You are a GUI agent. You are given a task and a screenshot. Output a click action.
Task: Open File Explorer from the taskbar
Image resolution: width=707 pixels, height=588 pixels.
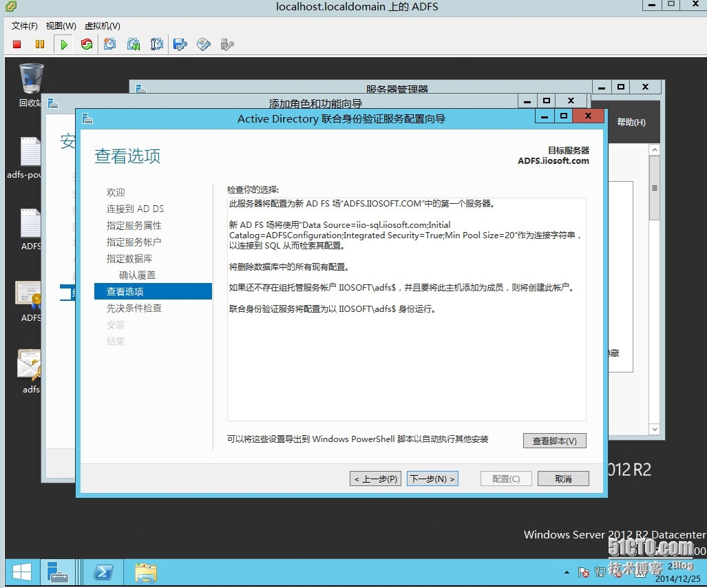click(x=146, y=573)
